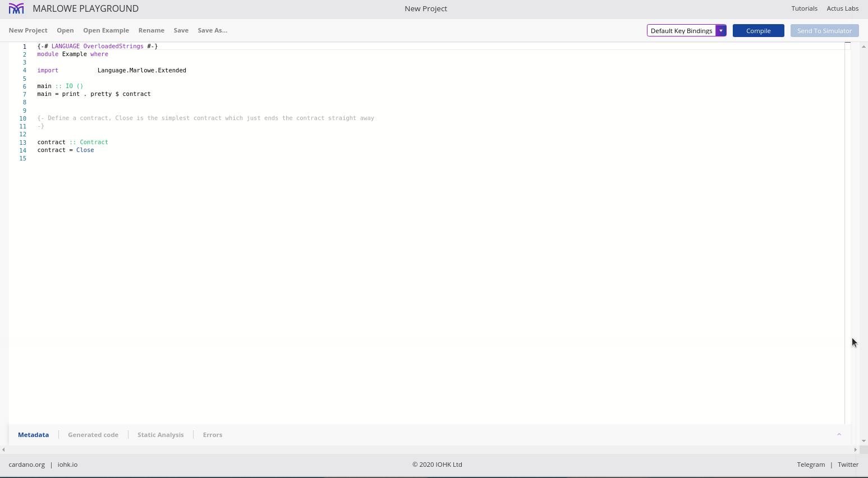
Task: Switch to the Generated code tab
Action: pos(93,435)
